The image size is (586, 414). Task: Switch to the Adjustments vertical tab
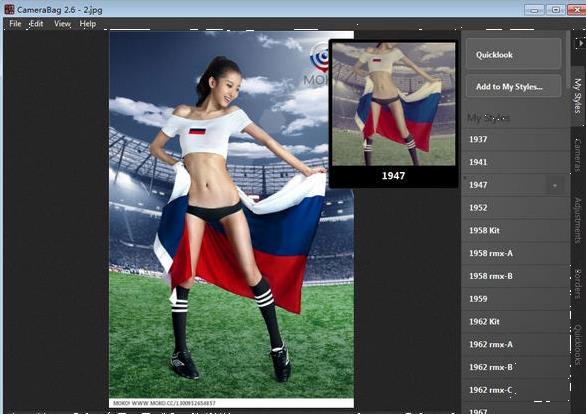578,220
